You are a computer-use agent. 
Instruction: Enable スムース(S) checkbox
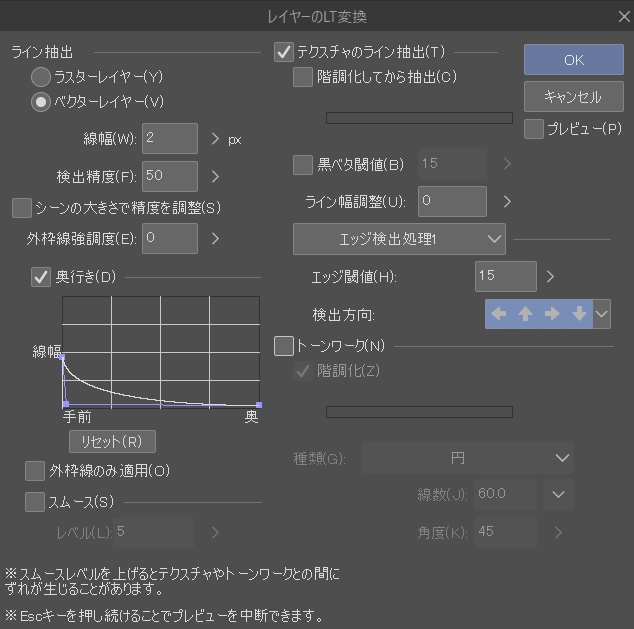coord(35,502)
